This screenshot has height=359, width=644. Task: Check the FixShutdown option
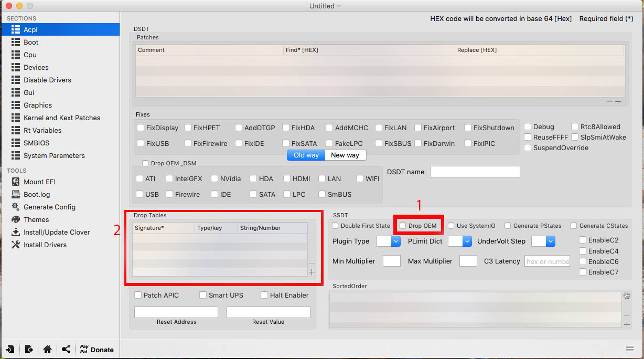468,128
